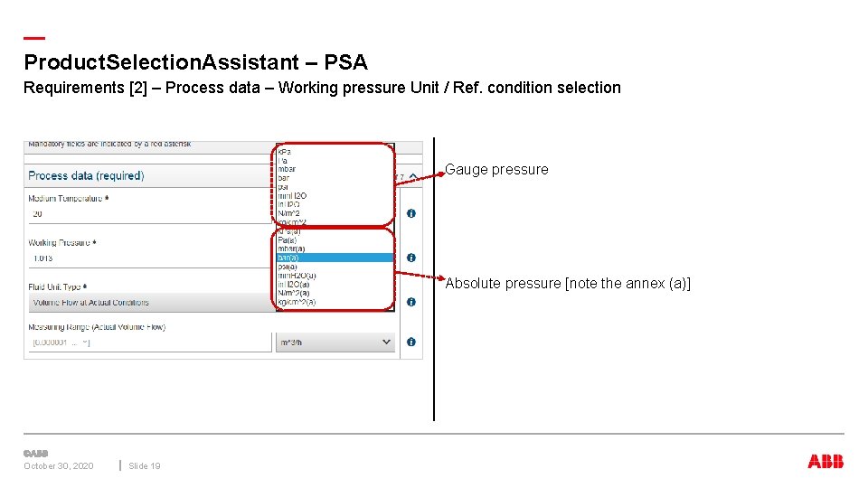Open the Fluid Unit Type dropdown

[x=149, y=303]
